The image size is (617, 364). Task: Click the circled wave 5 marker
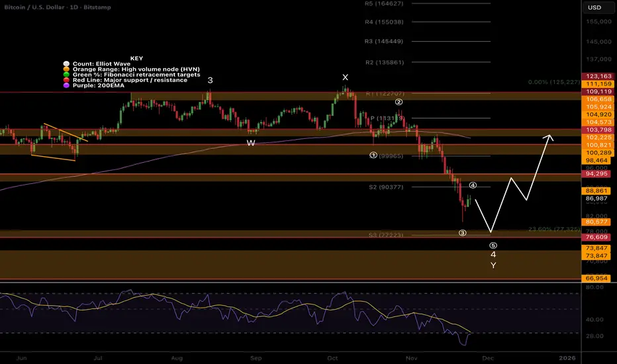[493, 246]
